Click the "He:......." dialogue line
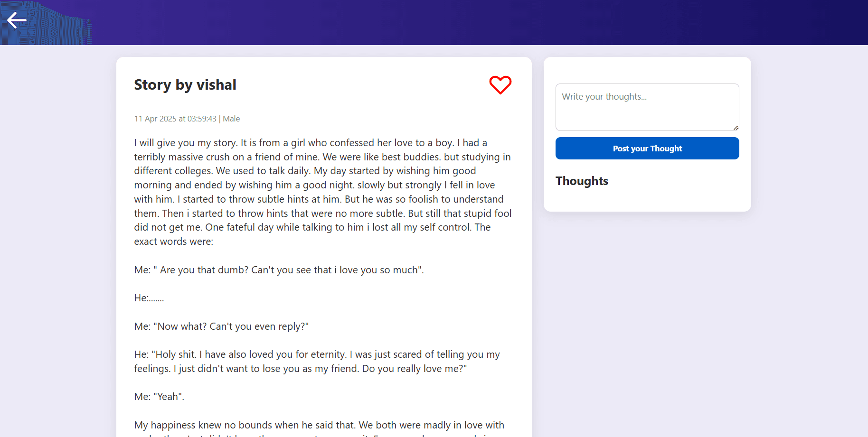The image size is (868, 437). (149, 298)
